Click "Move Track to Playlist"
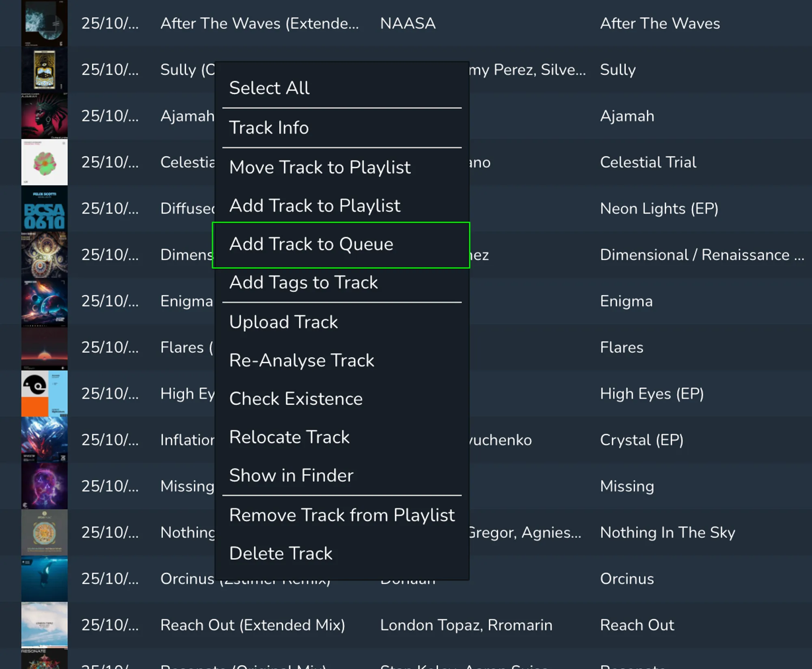This screenshot has height=669, width=812. [x=320, y=167]
